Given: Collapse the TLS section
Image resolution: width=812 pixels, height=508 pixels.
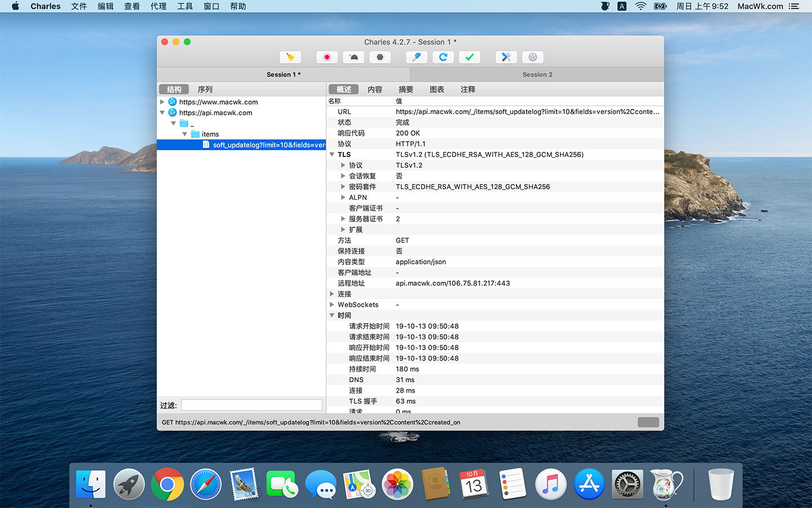Looking at the screenshot, I should (332, 155).
